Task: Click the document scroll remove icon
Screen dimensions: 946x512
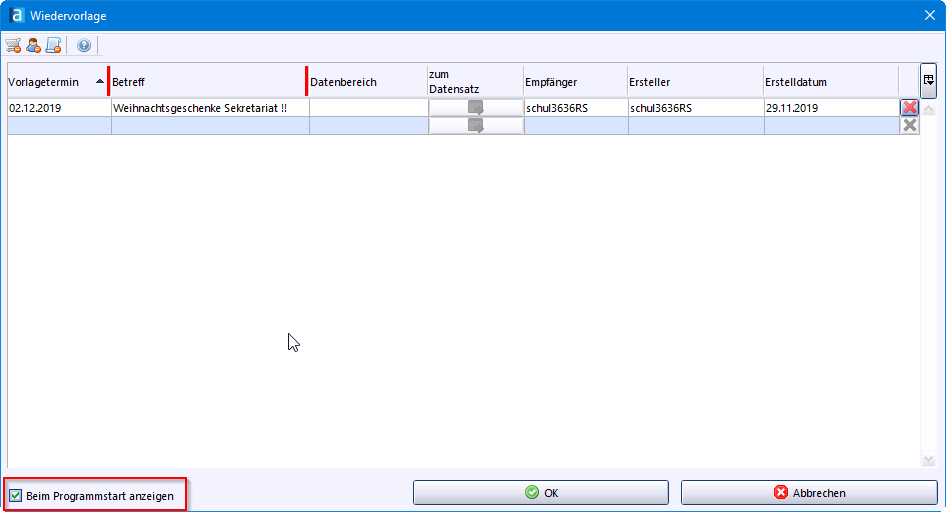Action: 53,45
